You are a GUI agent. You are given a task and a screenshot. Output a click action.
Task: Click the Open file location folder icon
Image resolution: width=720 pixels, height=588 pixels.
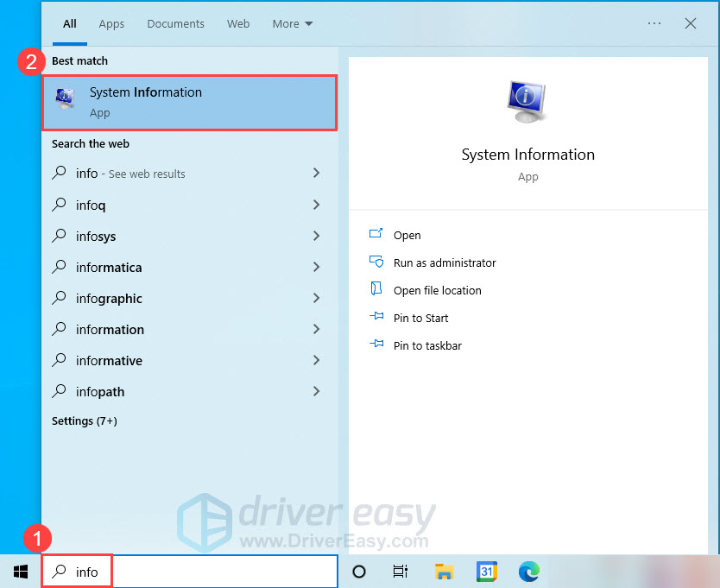[x=377, y=290]
